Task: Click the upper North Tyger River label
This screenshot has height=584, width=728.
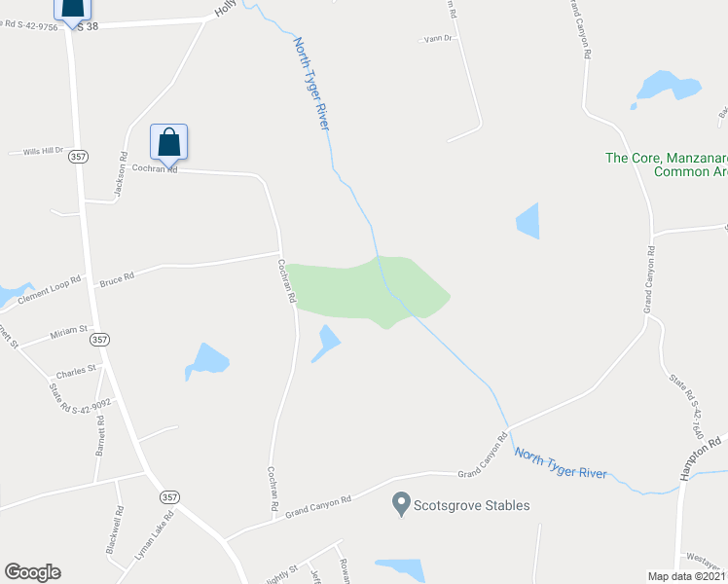Action: [x=311, y=84]
